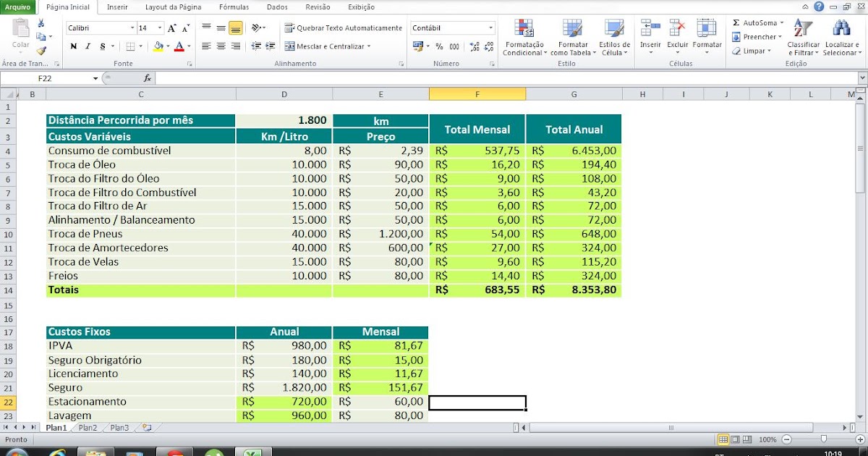Toggle italic I formatting
This screenshot has height=456, width=868.
pos(88,46)
